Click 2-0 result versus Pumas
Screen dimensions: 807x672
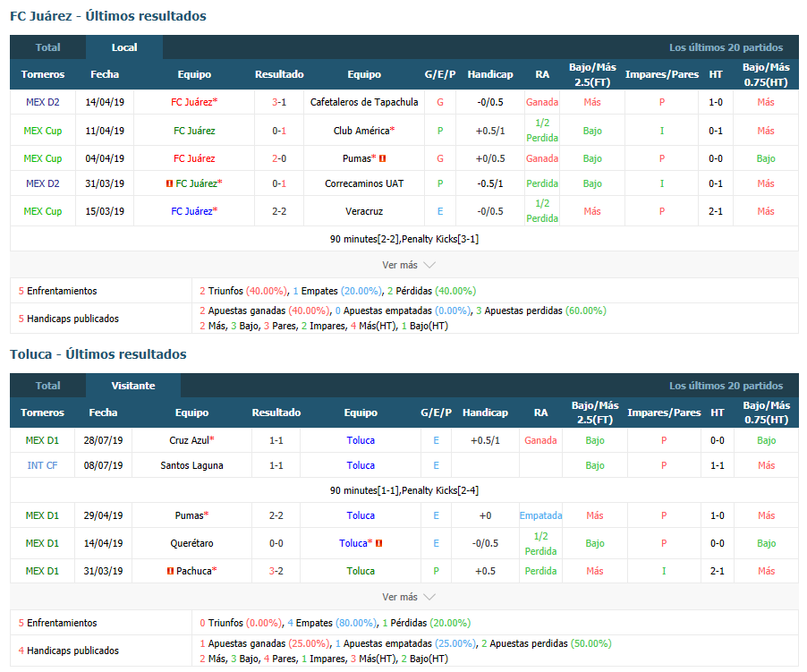(279, 158)
